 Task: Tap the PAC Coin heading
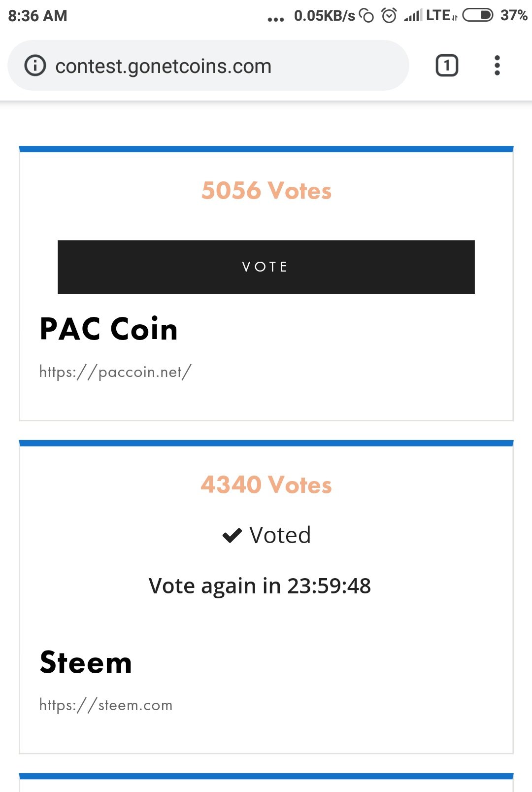coord(108,329)
